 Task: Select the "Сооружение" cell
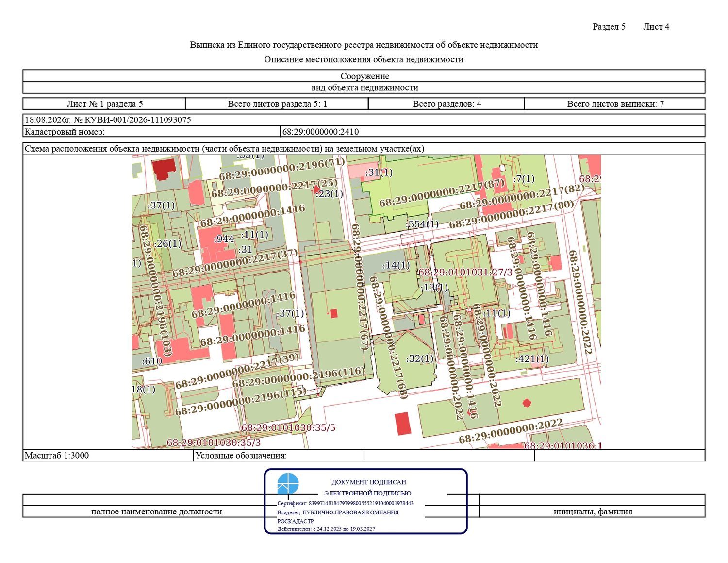(364, 76)
